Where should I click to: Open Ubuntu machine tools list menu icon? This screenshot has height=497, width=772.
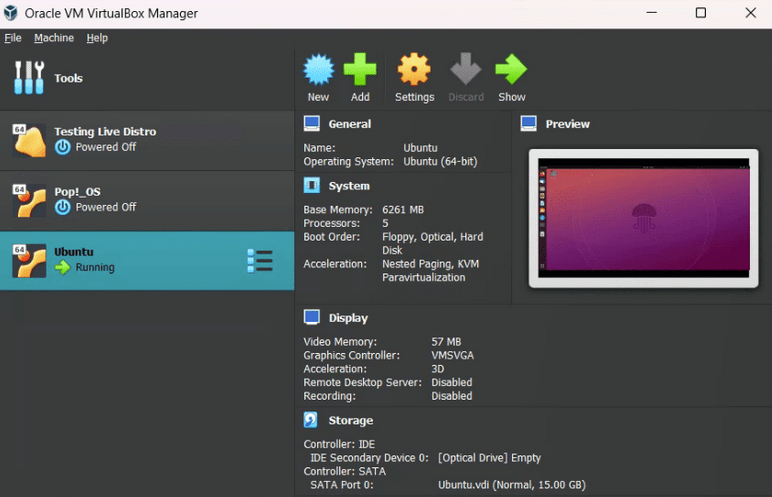[x=260, y=261]
